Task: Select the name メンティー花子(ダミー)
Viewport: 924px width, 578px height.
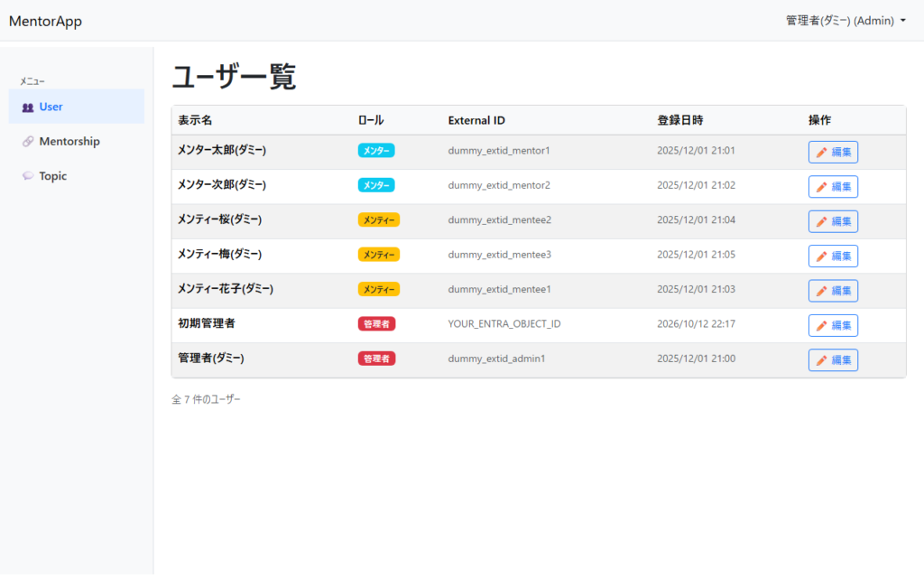Action: [x=226, y=289]
